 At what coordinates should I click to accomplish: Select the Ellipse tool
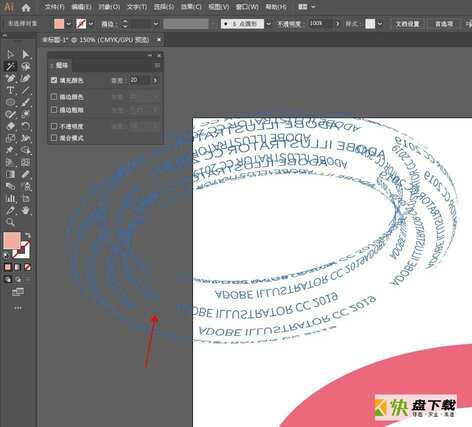tap(10, 102)
